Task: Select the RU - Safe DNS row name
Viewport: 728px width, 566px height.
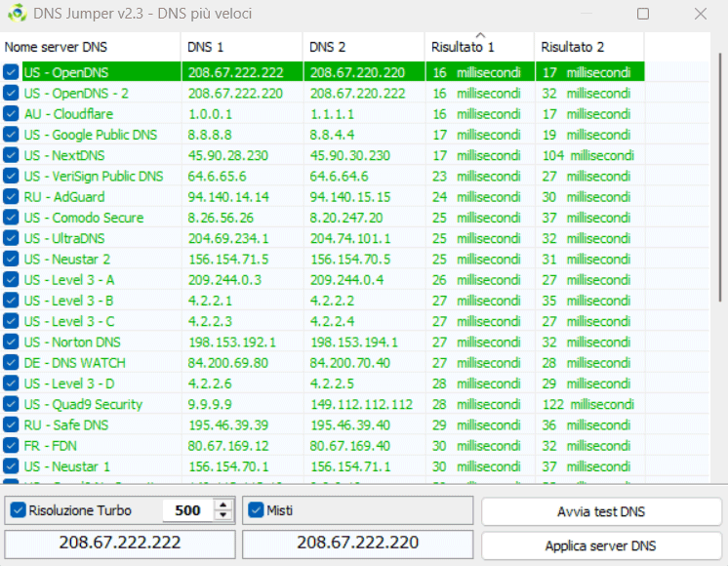Action: pos(66,424)
